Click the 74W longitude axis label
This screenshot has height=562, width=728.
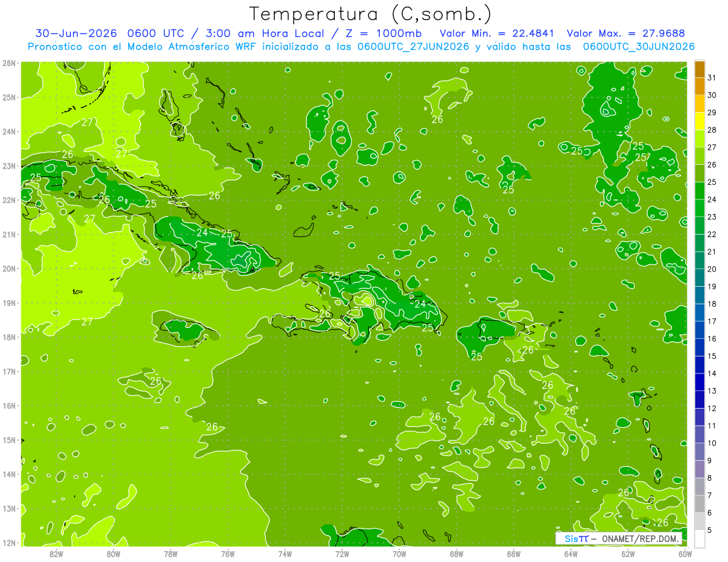[x=285, y=554]
